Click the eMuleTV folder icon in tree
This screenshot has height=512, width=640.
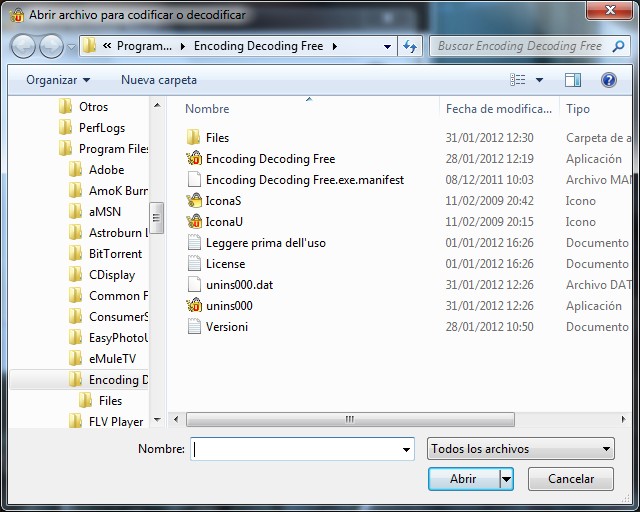(x=76, y=358)
